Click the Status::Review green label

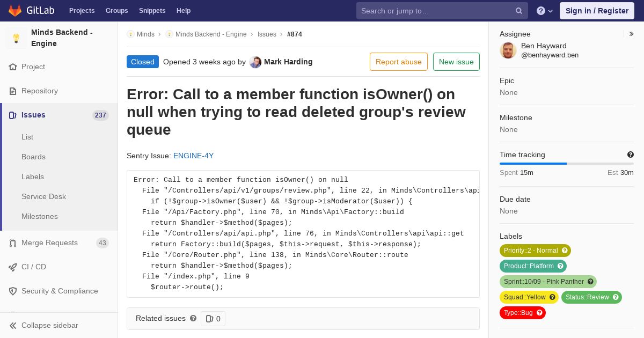click(591, 297)
